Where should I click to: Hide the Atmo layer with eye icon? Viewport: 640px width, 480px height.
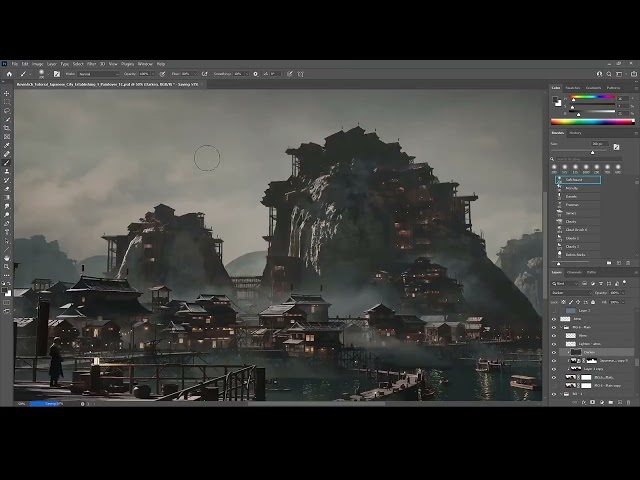[554, 319]
